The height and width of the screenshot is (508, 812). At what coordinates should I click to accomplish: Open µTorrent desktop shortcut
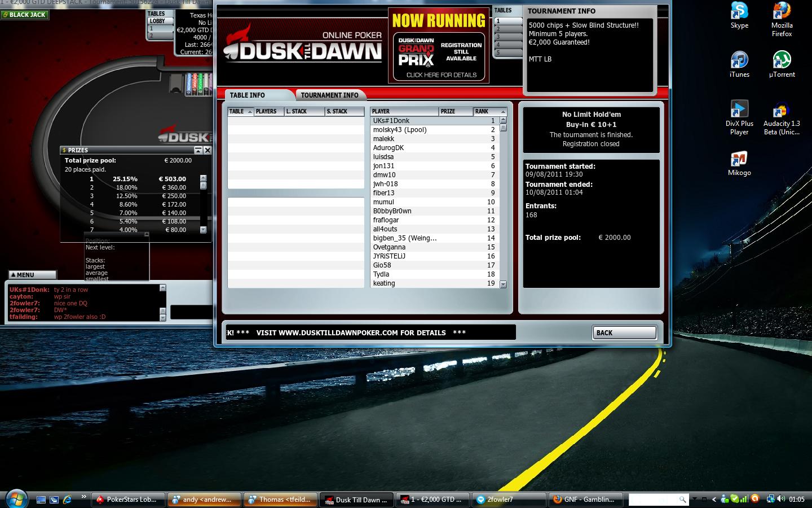tap(782, 64)
